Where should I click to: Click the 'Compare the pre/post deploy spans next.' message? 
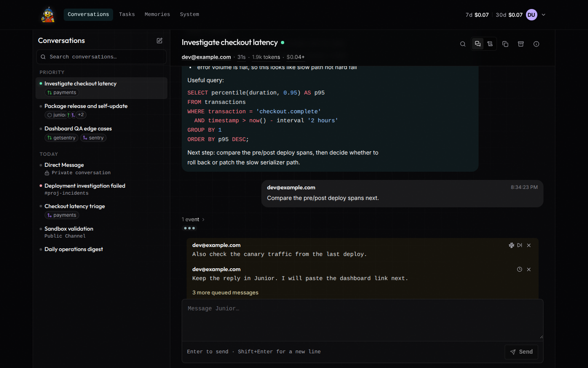click(323, 198)
